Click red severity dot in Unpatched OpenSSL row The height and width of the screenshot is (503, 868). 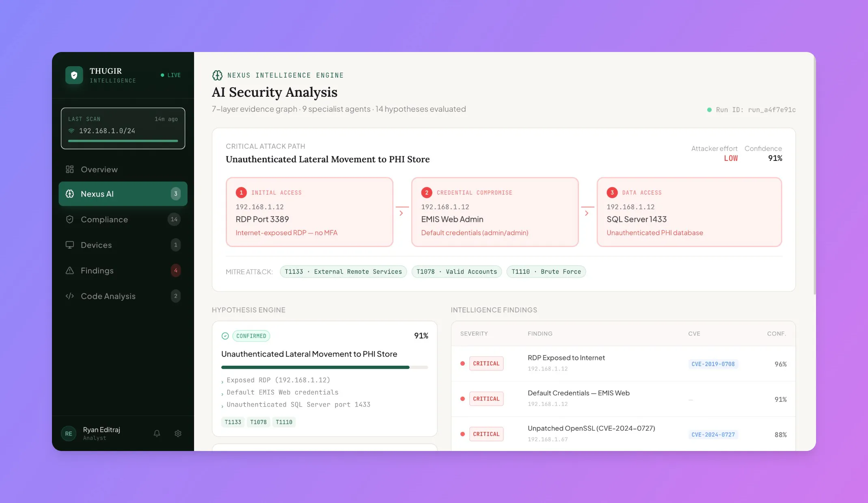click(462, 434)
